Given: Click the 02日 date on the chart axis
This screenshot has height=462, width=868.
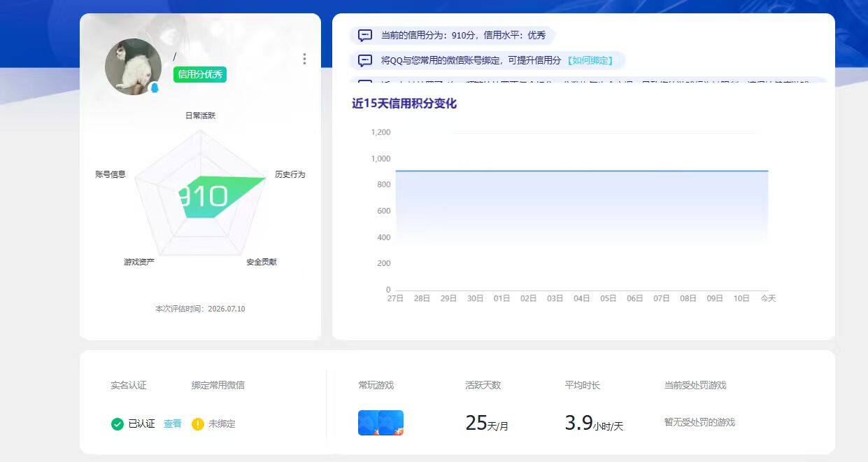Looking at the screenshot, I should tap(528, 298).
